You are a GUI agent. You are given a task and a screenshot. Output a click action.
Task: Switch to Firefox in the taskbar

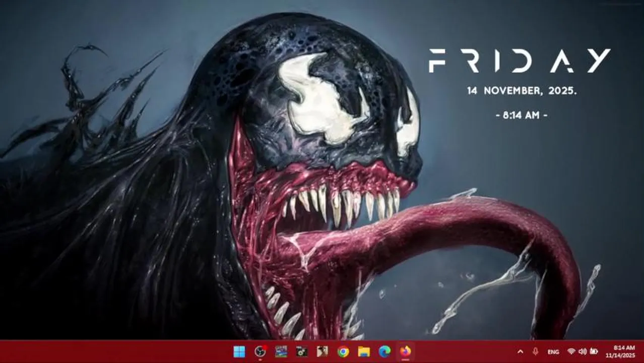point(405,351)
